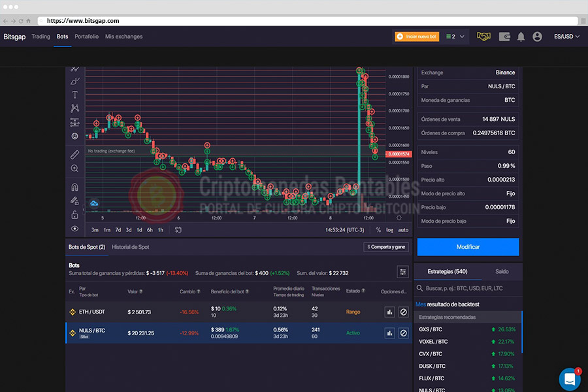Open the emoji icons tool
Image resolution: width=588 pixels, height=392 pixels.
(75, 136)
